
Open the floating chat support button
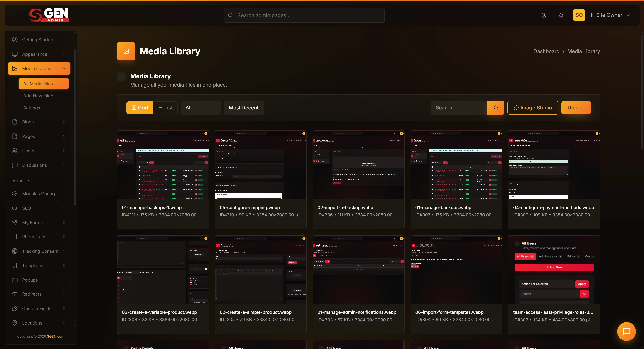[x=626, y=332]
